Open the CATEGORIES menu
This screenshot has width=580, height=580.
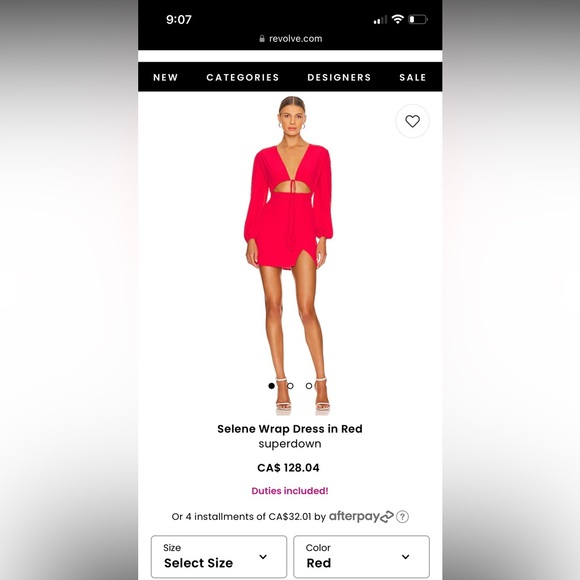coord(243,77)
